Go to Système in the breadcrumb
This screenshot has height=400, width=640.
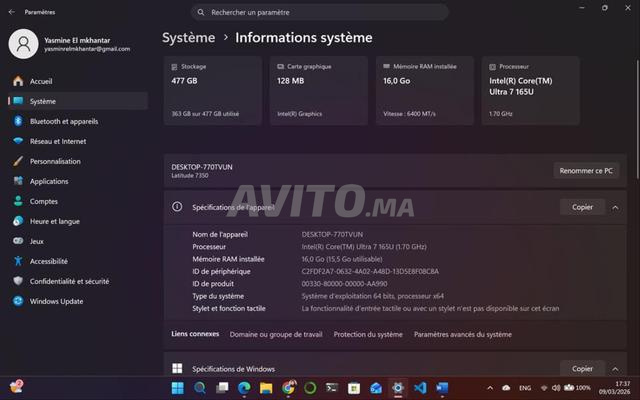click(188, 38)
